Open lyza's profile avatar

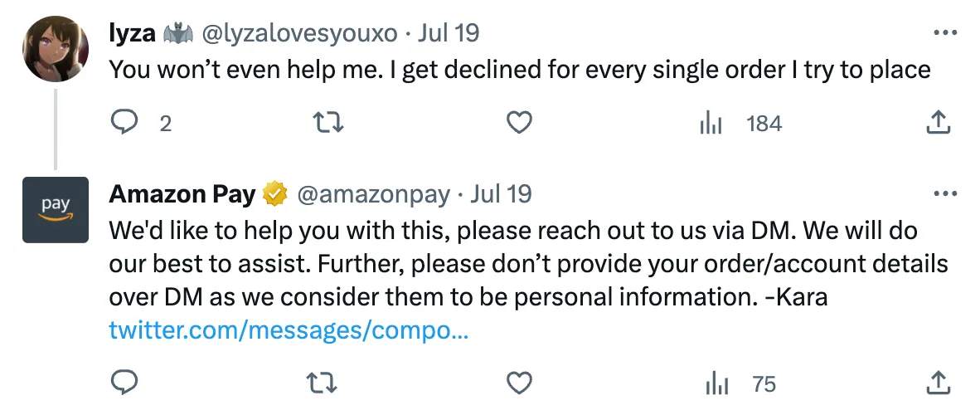point(55,49)
